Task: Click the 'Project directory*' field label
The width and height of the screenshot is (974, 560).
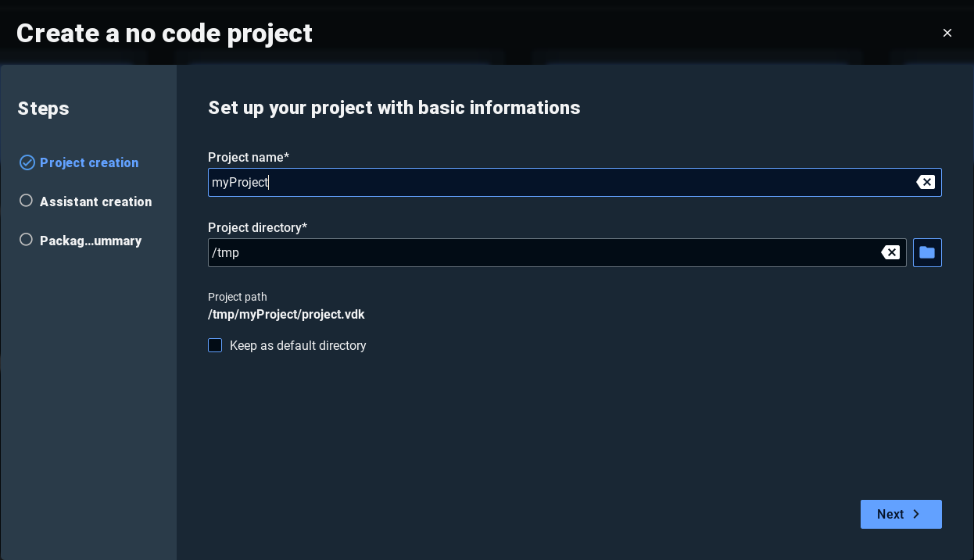Action: tap(257, 227)
